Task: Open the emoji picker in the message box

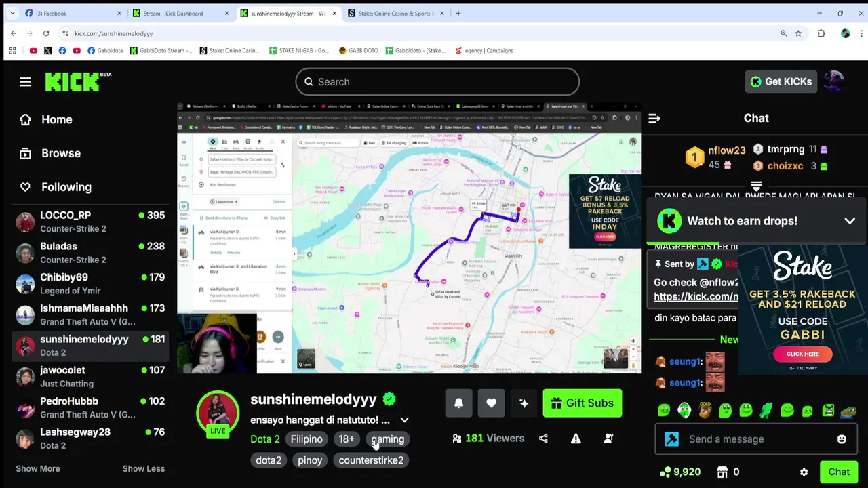Action: [x=842, y=439]
